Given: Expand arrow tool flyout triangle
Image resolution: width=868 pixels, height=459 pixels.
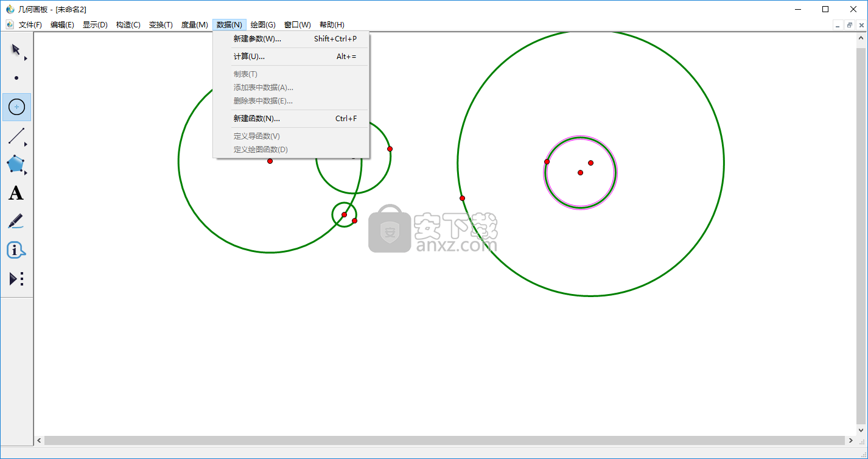Looking at the screenshot, I should [x=26, y=58].
